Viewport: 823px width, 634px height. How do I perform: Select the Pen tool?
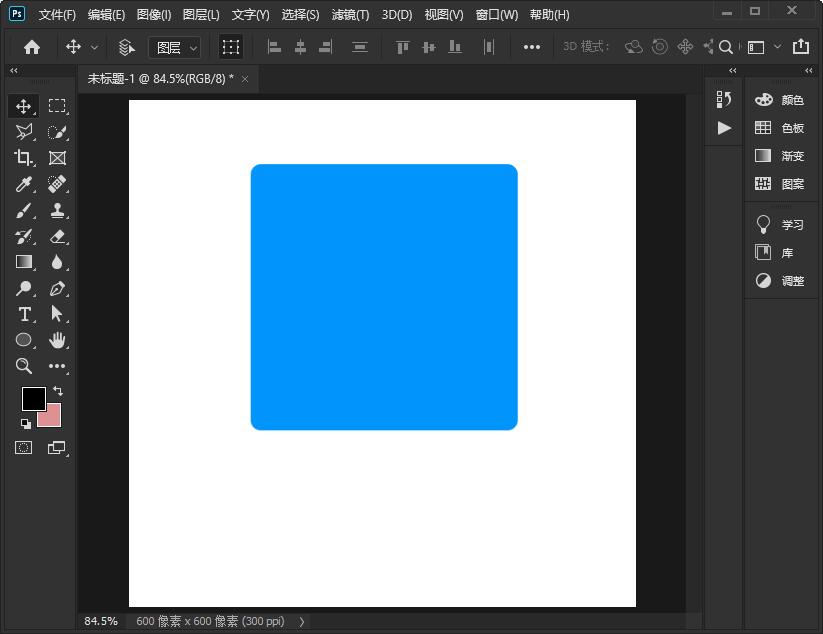pos(57,288)
